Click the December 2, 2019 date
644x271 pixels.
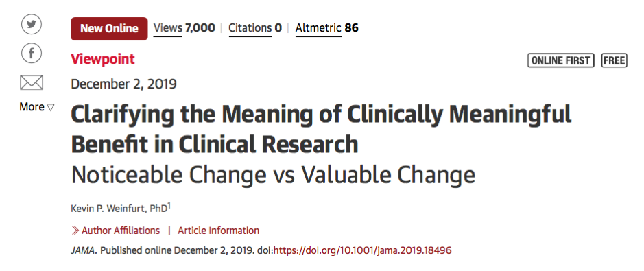123,84
